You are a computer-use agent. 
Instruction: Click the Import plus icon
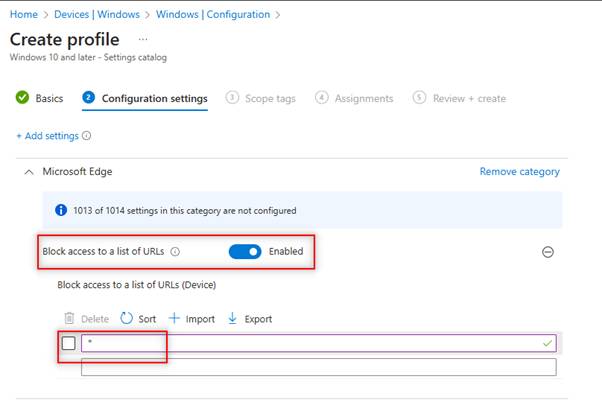click(x=174, y=319)
